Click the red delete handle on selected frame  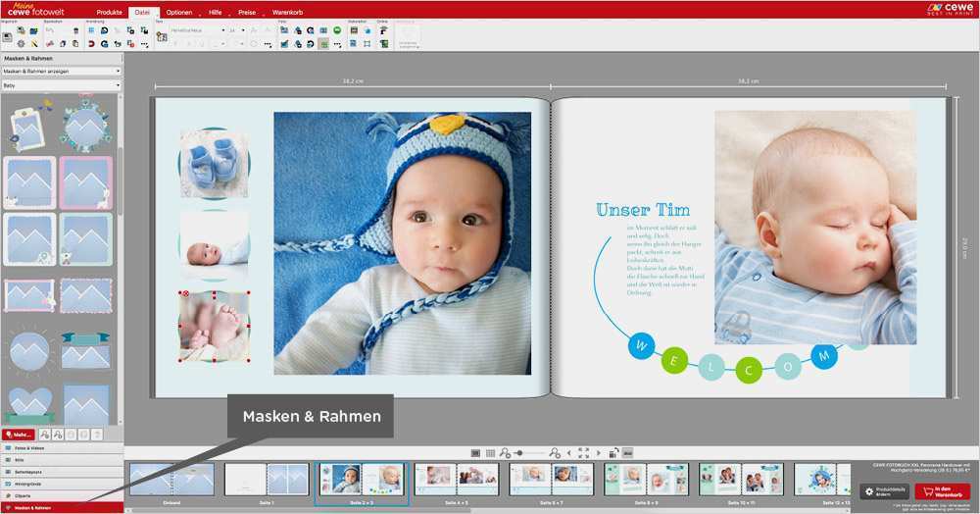[184, 293]
